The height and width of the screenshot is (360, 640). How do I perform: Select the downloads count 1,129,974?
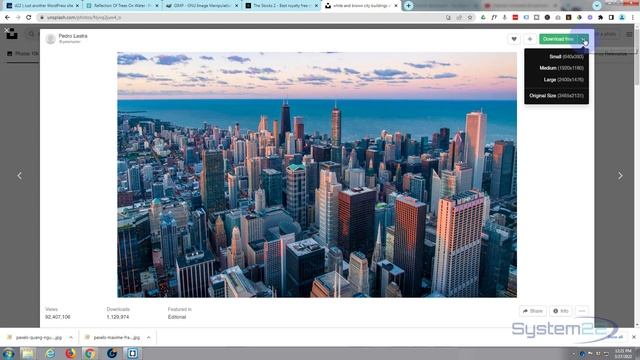[x=118, y=317]
